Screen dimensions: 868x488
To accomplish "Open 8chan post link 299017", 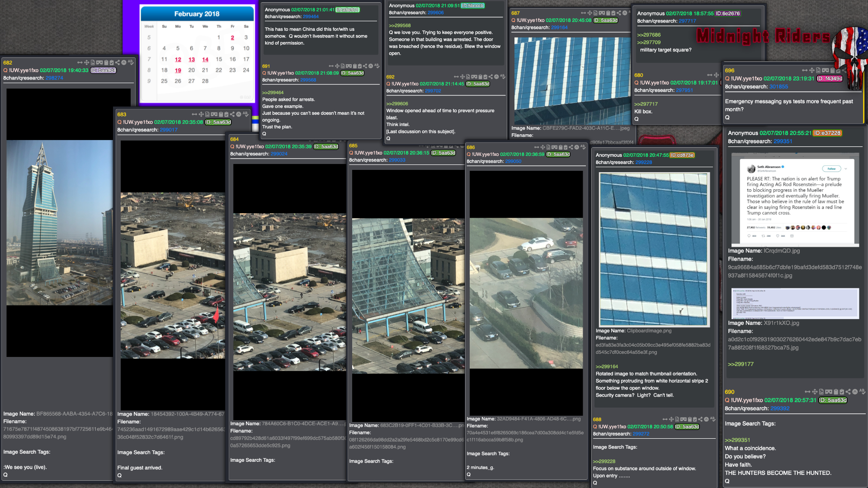I will (x=169, y=130).
